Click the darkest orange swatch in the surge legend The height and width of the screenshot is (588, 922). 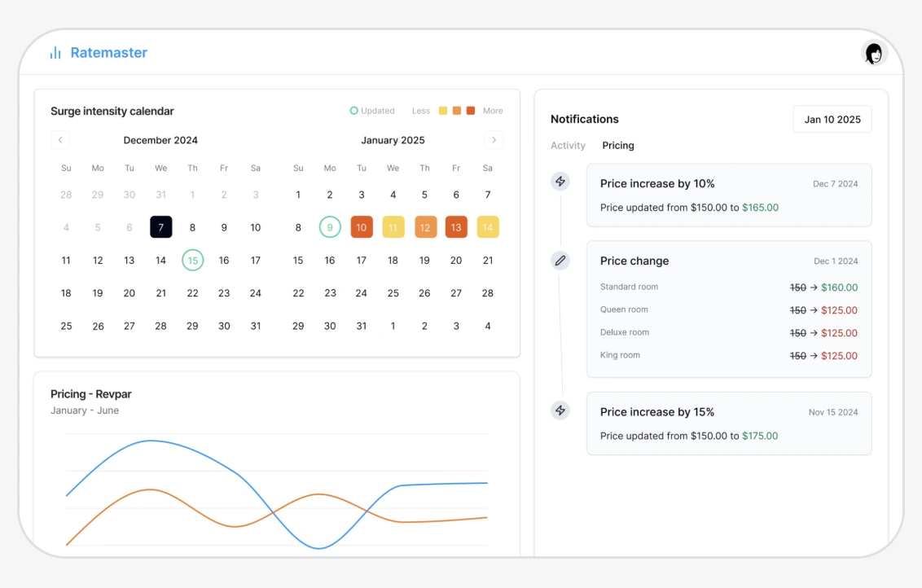[x=473, y=110]
